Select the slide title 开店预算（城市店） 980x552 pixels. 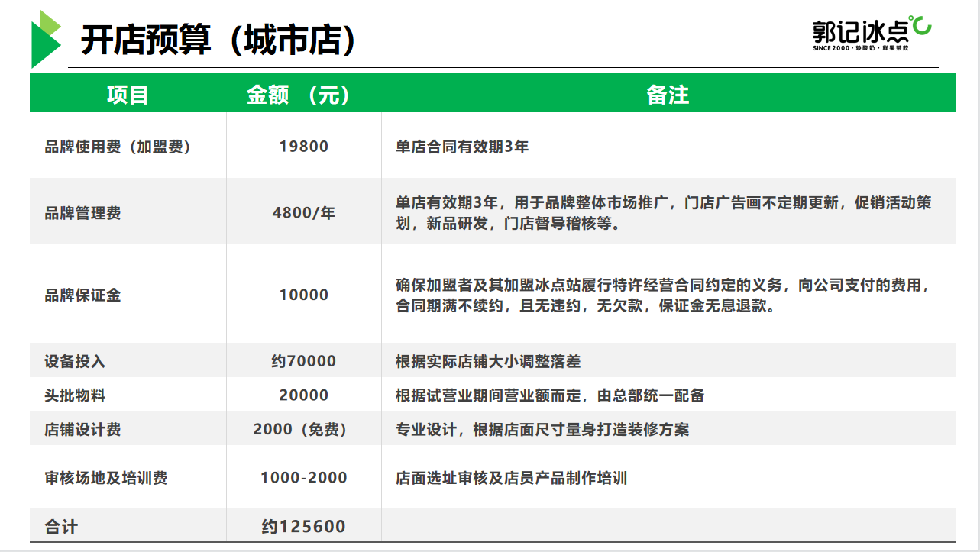(218, 40)
